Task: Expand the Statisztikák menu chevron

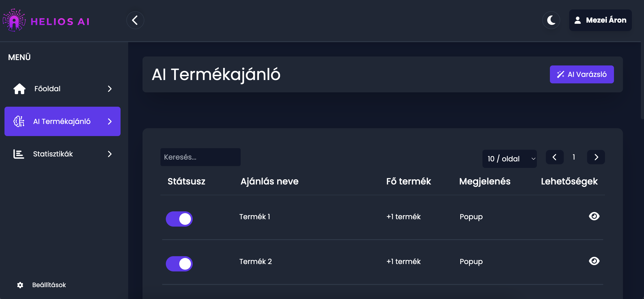Action: [110, 154]
